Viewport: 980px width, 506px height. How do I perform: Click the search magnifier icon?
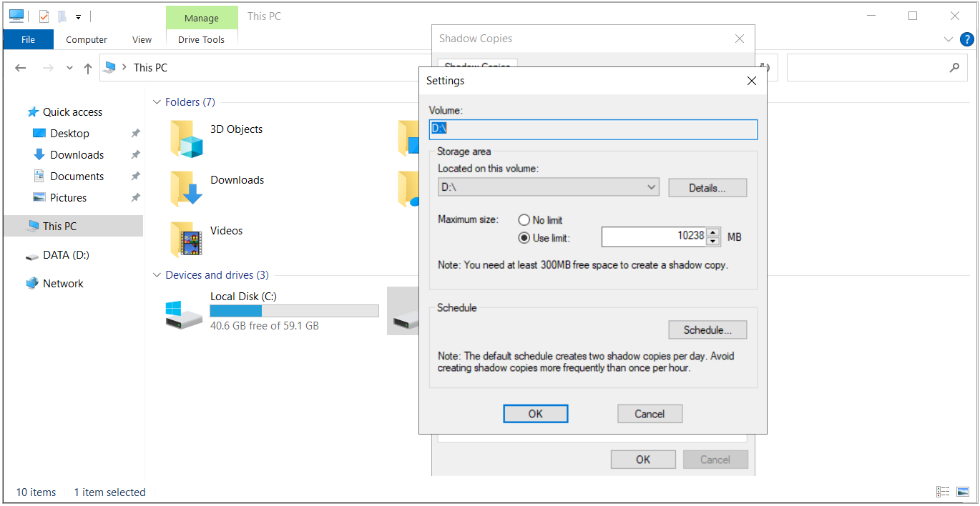pyautogui.click(x=954, y=68)
